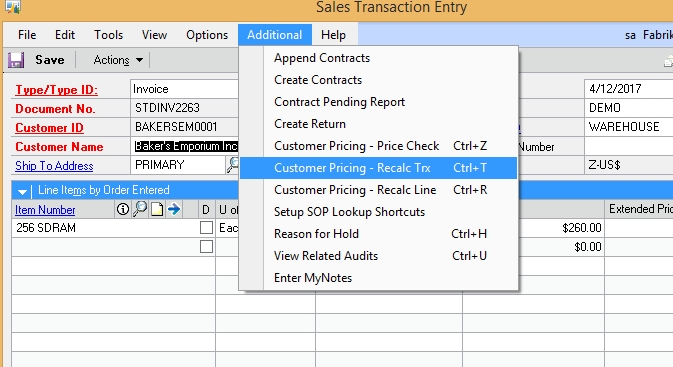Click the item note icon in header
The image size is (673, 367).
pos(157,209)
